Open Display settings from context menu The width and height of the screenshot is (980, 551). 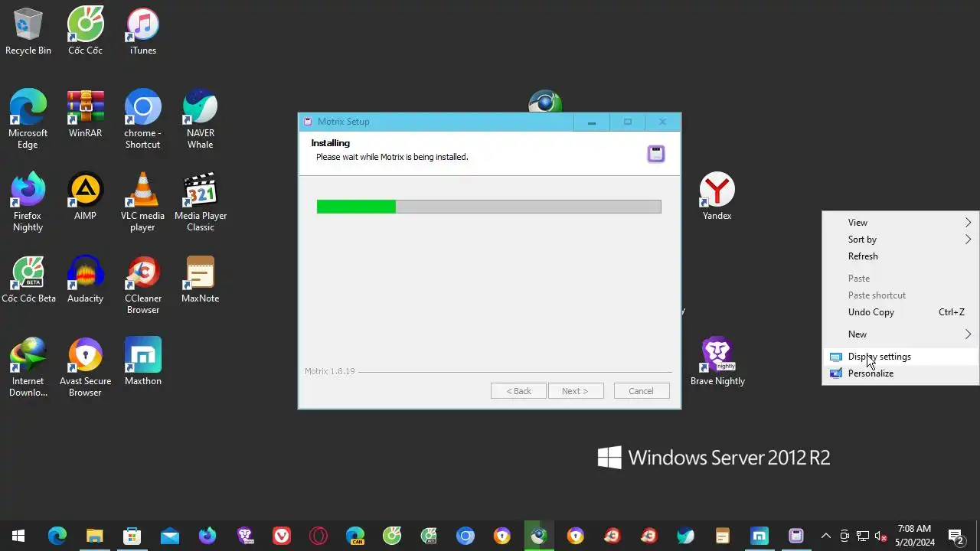(900, 357)
